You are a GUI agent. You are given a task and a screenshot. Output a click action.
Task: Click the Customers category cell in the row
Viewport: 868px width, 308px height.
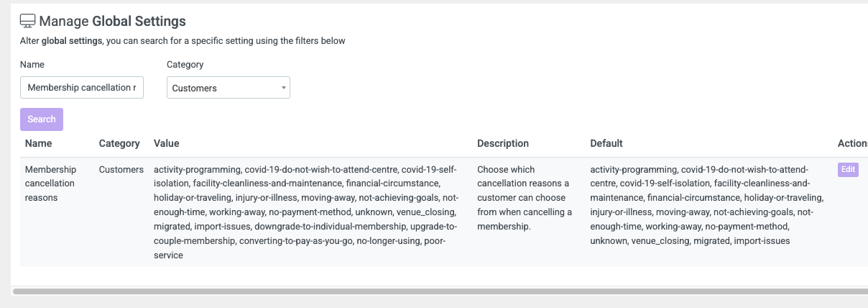(121, 170)
